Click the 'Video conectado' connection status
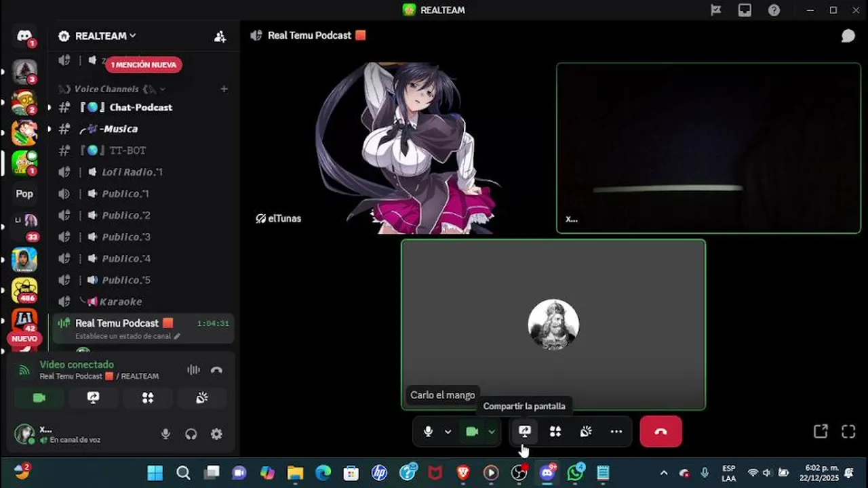 click(77, 365)
